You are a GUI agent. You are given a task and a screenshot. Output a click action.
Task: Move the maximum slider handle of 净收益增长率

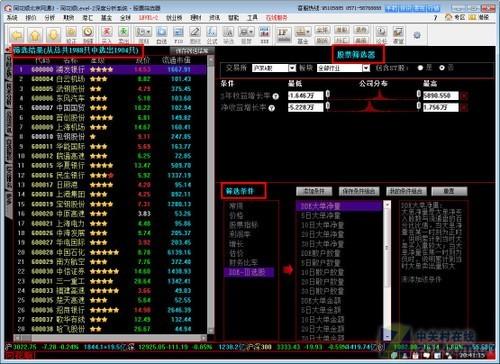[419, 106]
